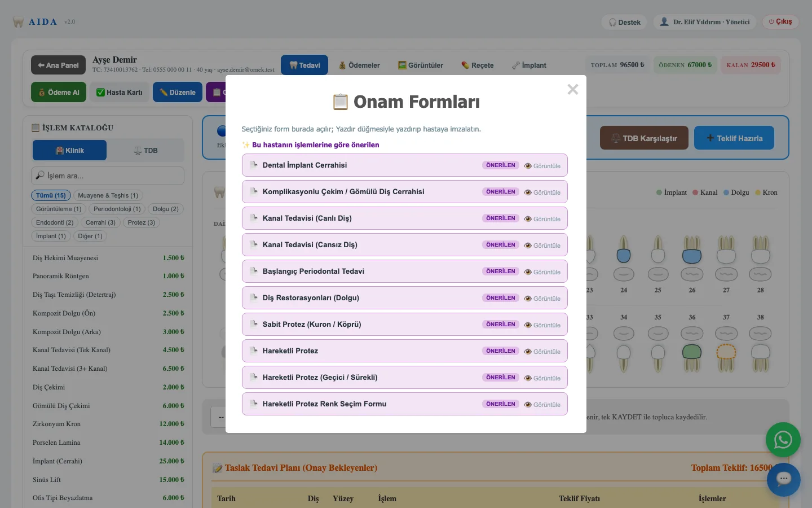View Başlangıç Periodontal Tedavi form
This screenshot has height=508, width=812.
point(542,272)
